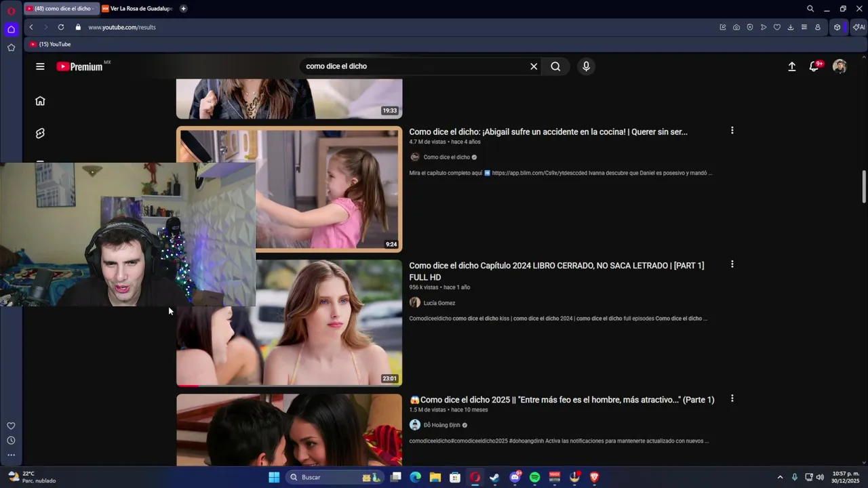Open video 'Abigail sufre un accidente en la cocina'
The width and height of the screenshot is (868, 488).
(548, 132)
